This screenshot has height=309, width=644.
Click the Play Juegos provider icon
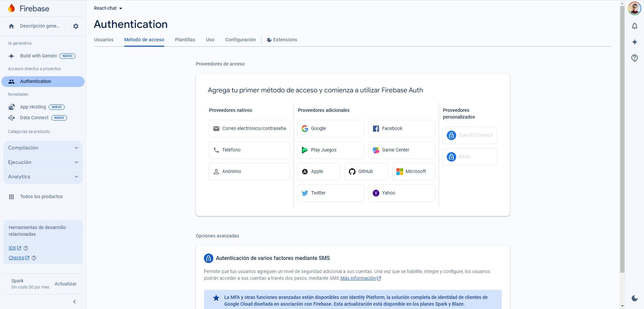point(305,150)
